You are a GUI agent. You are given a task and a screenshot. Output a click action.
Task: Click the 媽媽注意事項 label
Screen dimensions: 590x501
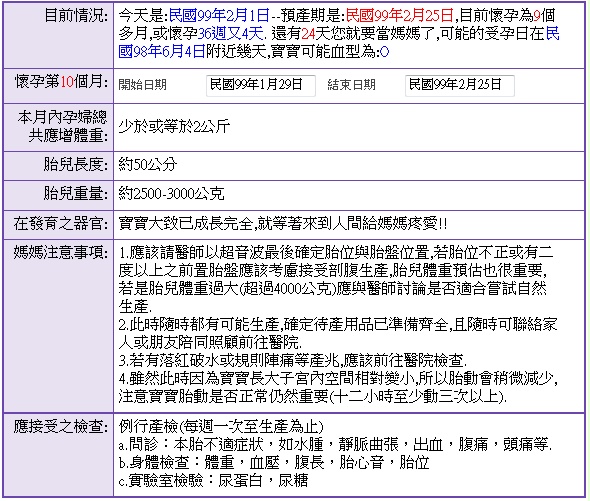click(61, 252)
